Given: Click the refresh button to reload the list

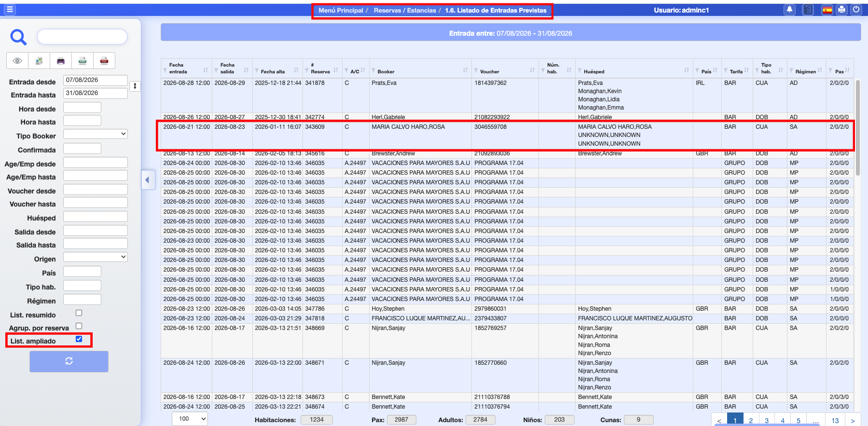Looking at the screenshot, I should tap(69, 361).
